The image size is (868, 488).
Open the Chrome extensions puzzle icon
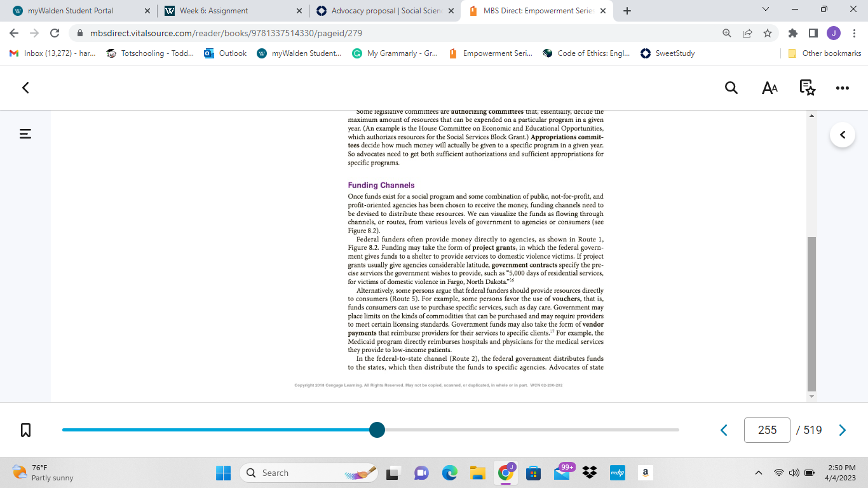coord(792,33)
